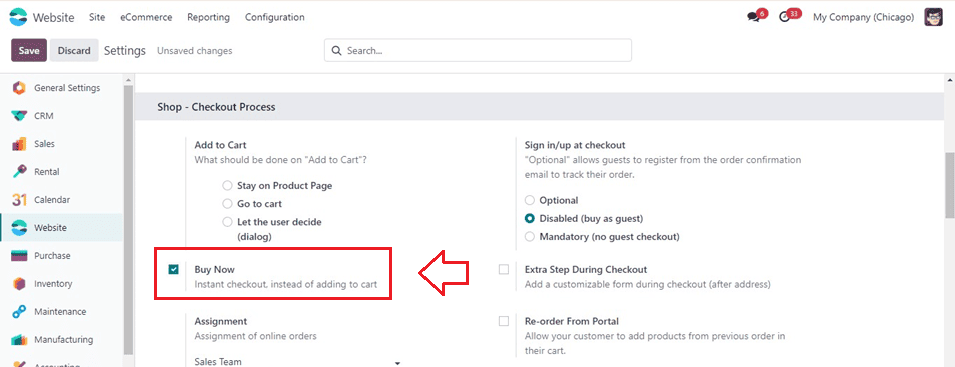Enable Re-order From Portal checkbox

click(x=504, y=321)
